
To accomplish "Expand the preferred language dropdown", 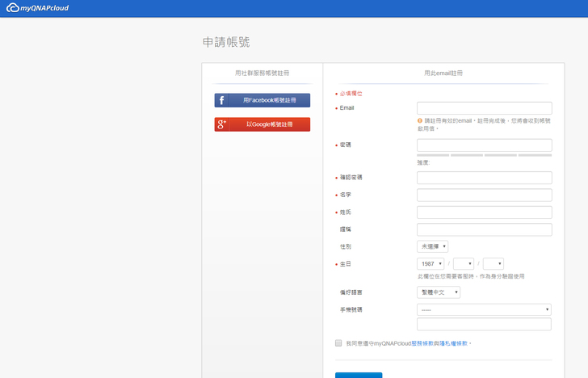I will (439, 292).
